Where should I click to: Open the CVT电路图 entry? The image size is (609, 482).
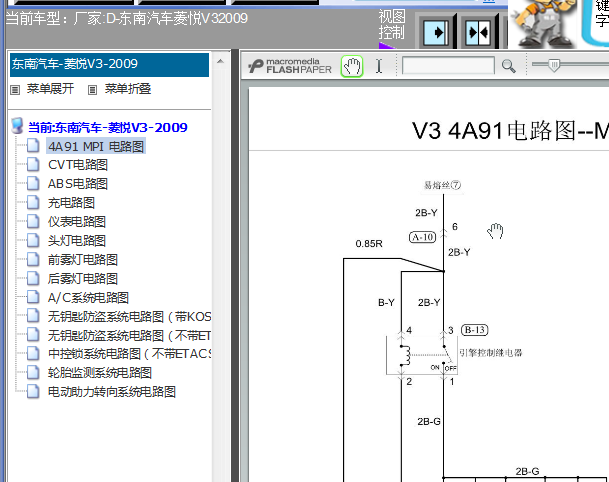tap(77, 165)
